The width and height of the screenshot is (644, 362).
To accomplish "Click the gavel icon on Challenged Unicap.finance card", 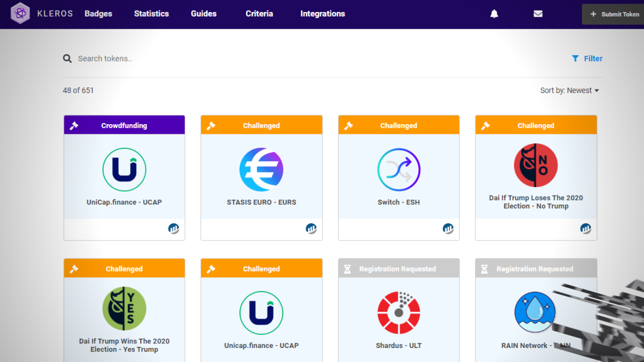I will 211,269.
